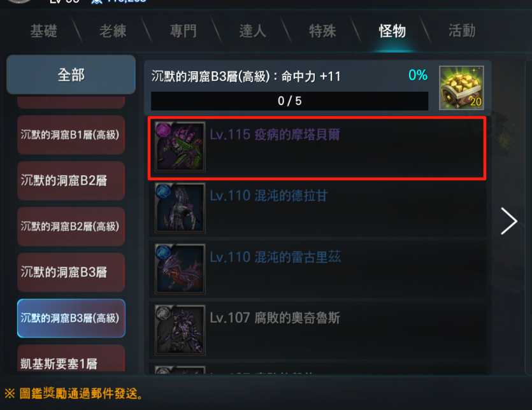Select 沉默的洞窟B1層(高級) in the list
This screenshot has height=410, width=532.
click(x=71, y=135)
